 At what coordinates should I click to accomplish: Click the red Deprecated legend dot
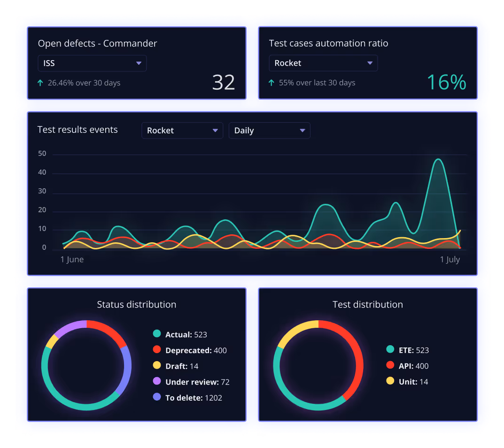[157, 350]
